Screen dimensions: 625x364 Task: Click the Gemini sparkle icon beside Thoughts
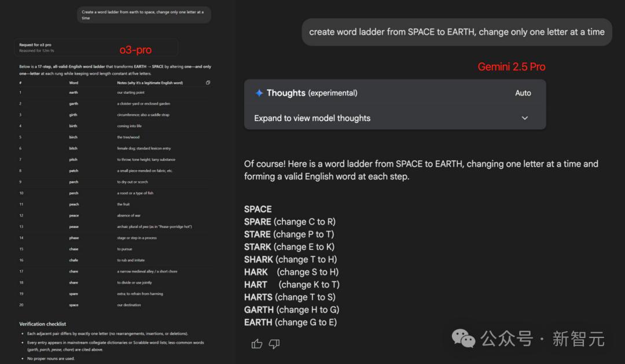pyautogui.click(x=259, y=93)
